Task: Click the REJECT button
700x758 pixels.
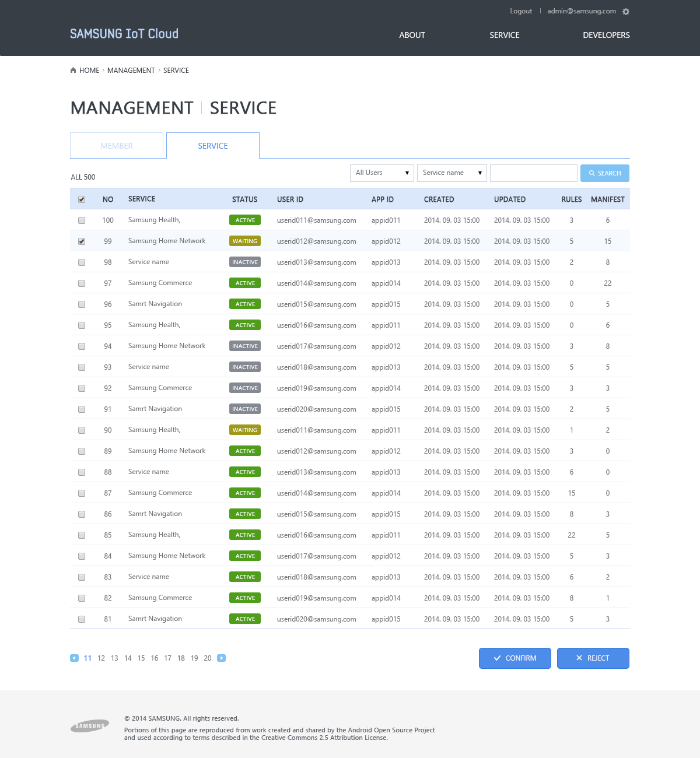Action: pyautogui.click(x=593, y=658)
